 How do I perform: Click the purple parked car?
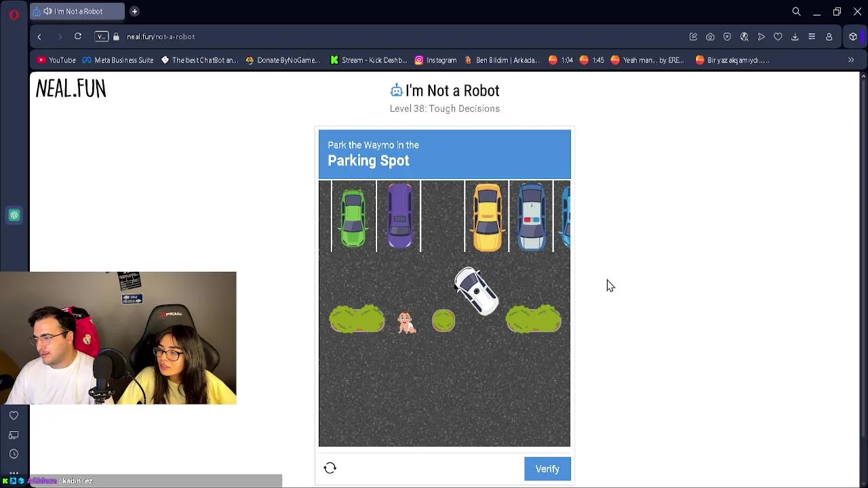399,216
